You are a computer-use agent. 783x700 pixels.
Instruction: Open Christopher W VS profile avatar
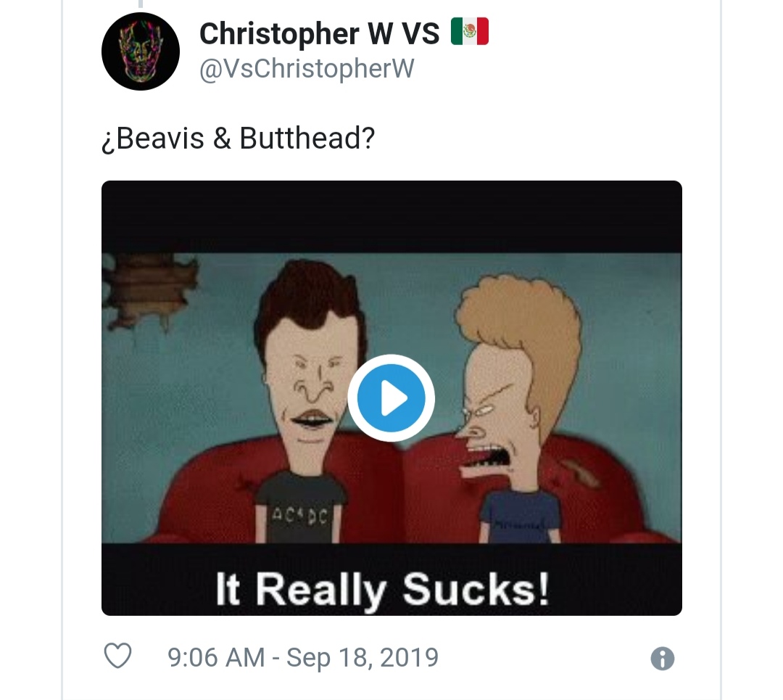click(x=140, y=52)
